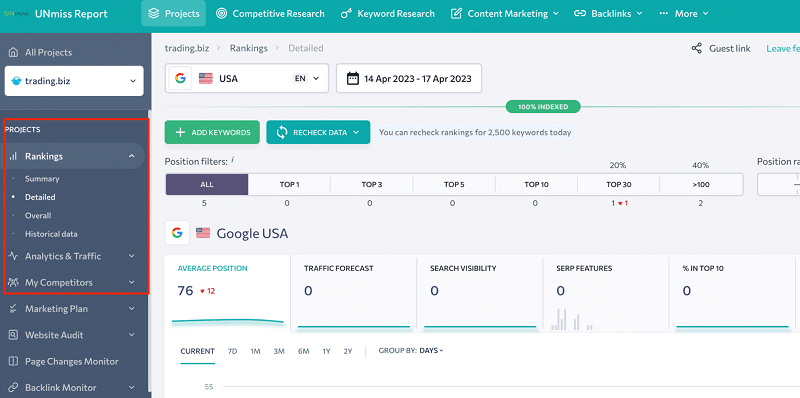This screenshot has width=800, height=398.
Task: Click the UNmiss Report logo
Action: 56,14
